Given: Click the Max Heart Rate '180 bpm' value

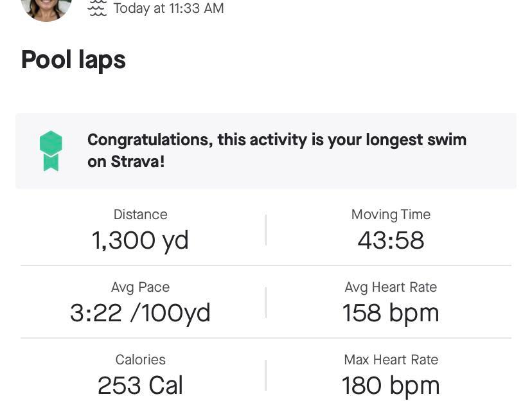Looking at the screenshot, I should click(391, 384).
